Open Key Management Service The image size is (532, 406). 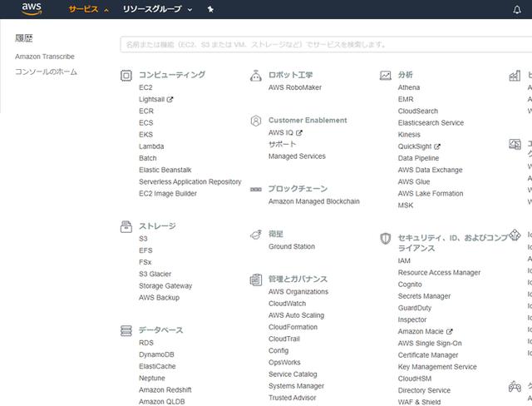[437, 367]
